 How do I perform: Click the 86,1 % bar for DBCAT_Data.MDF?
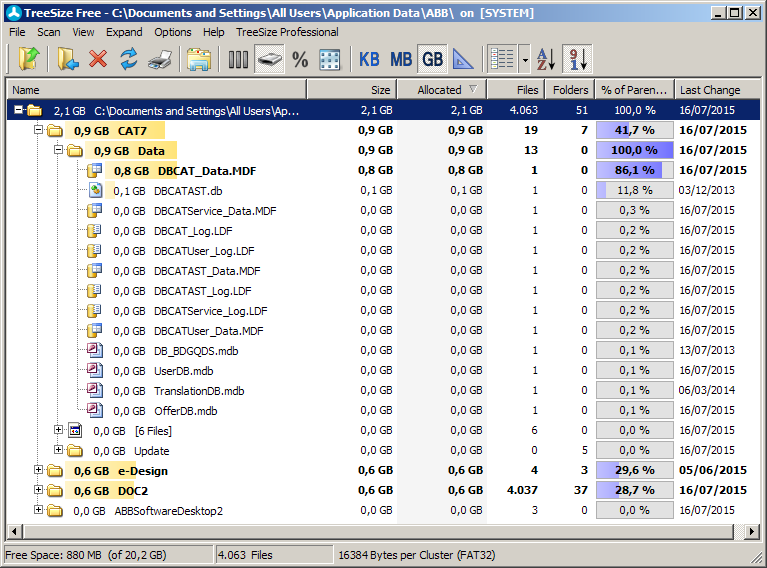coord(634,170)
